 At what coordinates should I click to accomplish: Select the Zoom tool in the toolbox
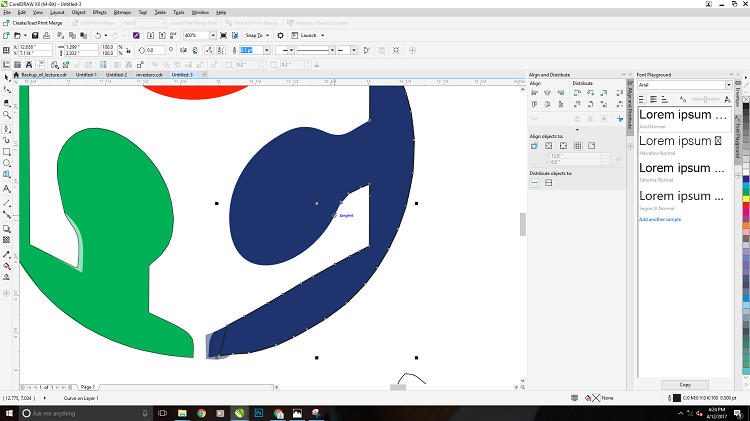(x=7, y=115)
